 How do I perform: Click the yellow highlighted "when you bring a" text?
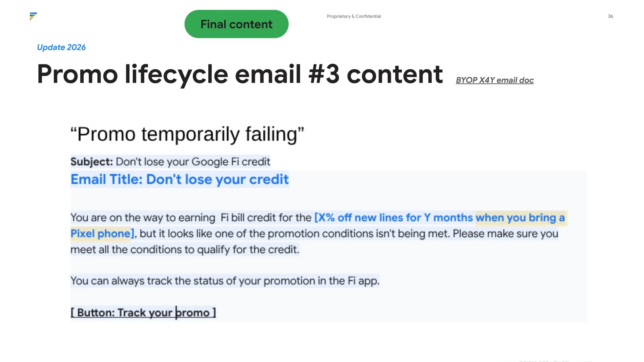[x=520, y=218]
